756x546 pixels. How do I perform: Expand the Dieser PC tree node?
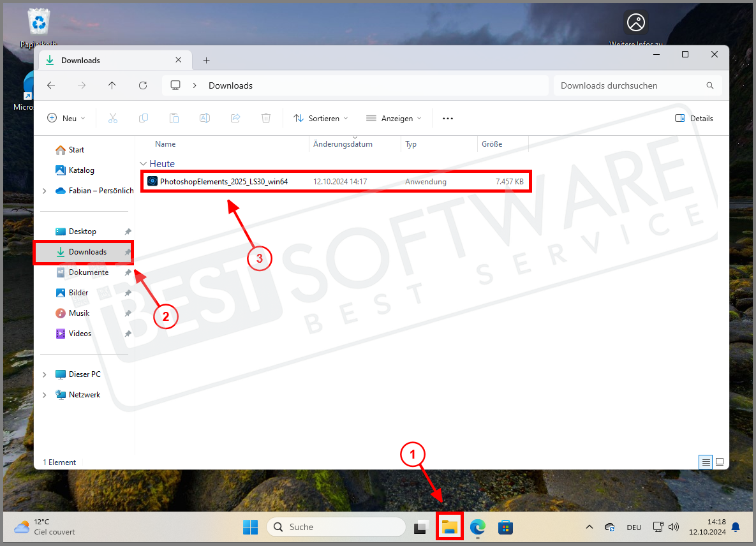[x=45, y=374]
